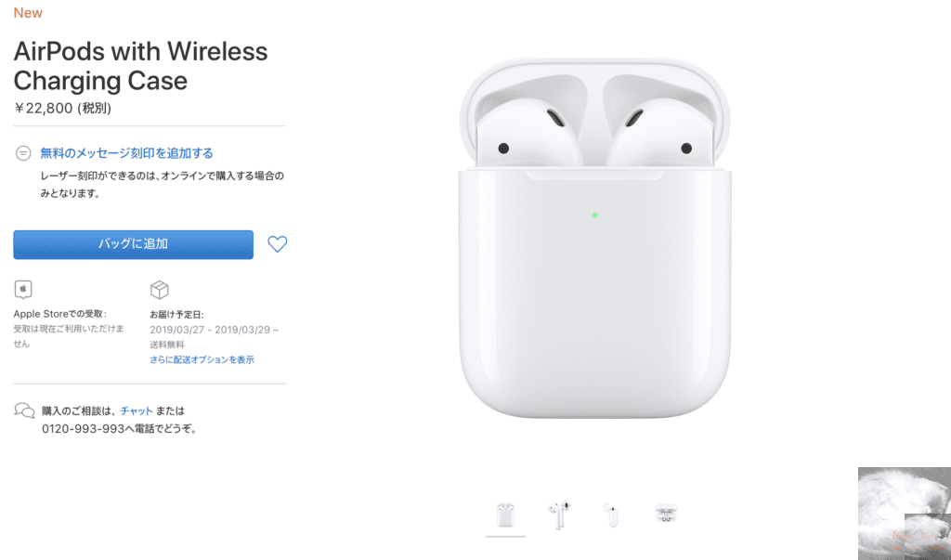Image resolution: width=951 pixels, height=560 pixels.
Task: Select the first closed-case thumbnail
Action: pos(505,515)
